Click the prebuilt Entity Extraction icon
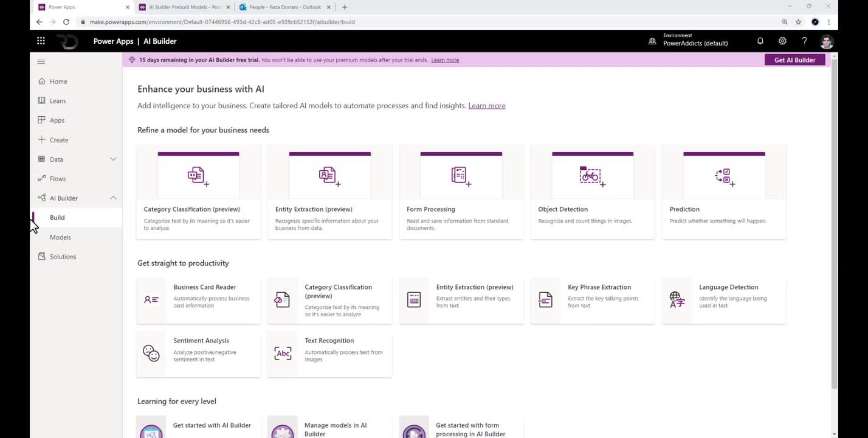 pos(414,300)
